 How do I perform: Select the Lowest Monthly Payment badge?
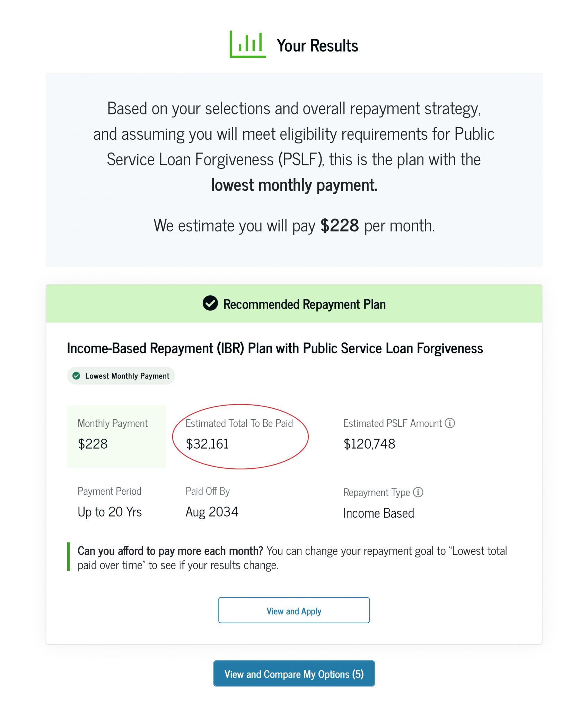(x=121, y=376)
